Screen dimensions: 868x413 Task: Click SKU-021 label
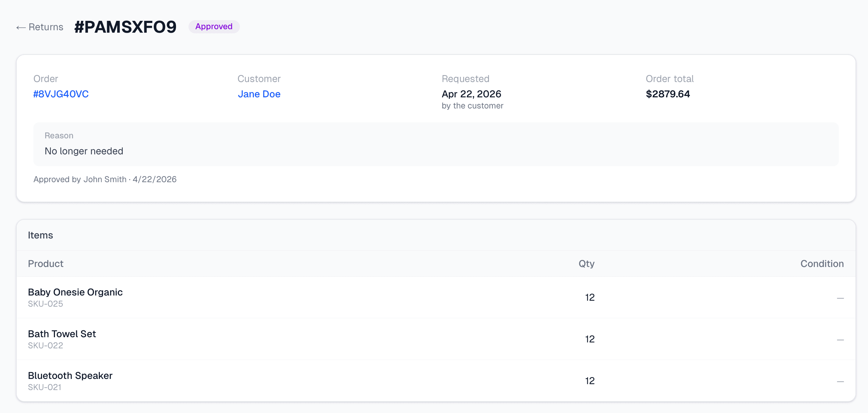(45, 387)
